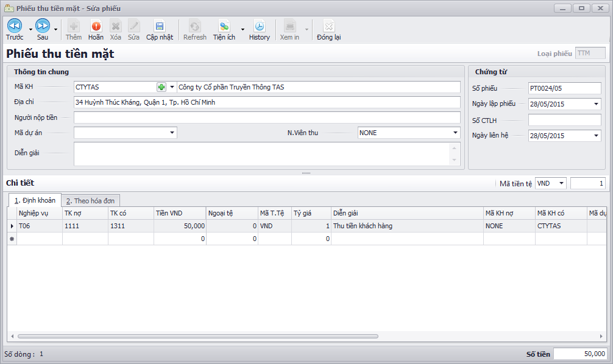Switch to the Theo hóa đơn tab
This screenshot has width=613, height=364.
tap(92, 200)
